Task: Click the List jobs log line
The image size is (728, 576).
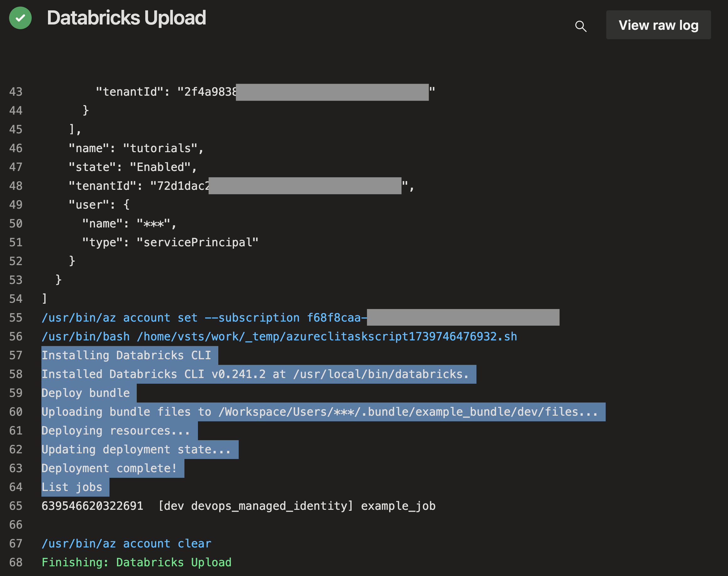Action: click(x=72, y=487)
